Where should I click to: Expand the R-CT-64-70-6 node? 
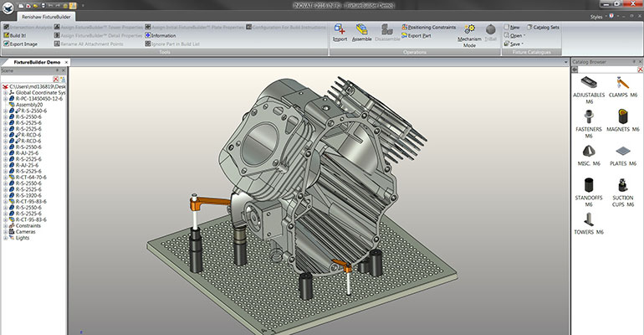[x=5, y=178]
